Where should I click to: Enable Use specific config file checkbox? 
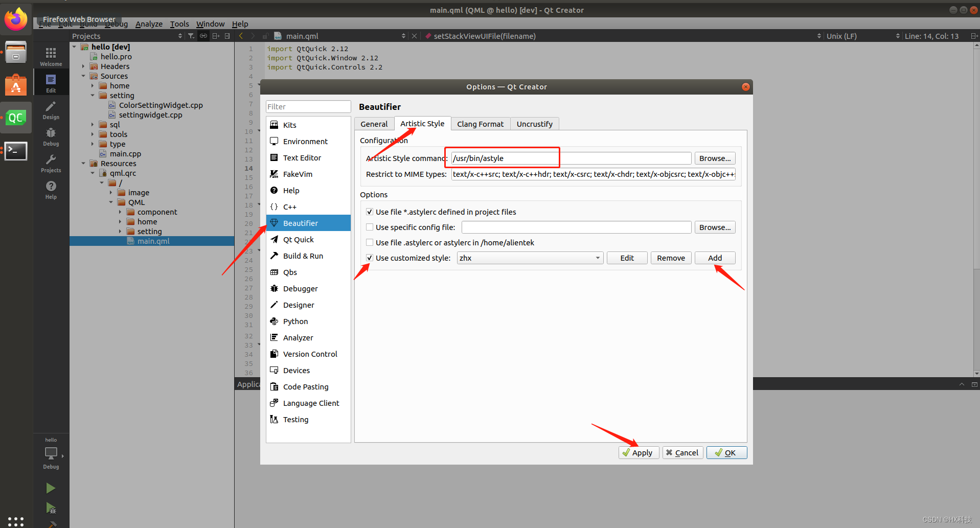[370, 227]
